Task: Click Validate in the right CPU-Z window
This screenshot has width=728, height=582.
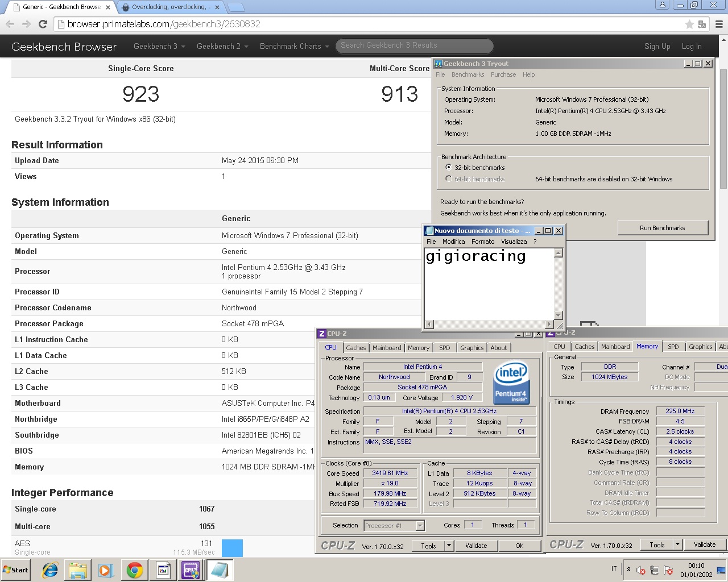Action: (705, 544)
